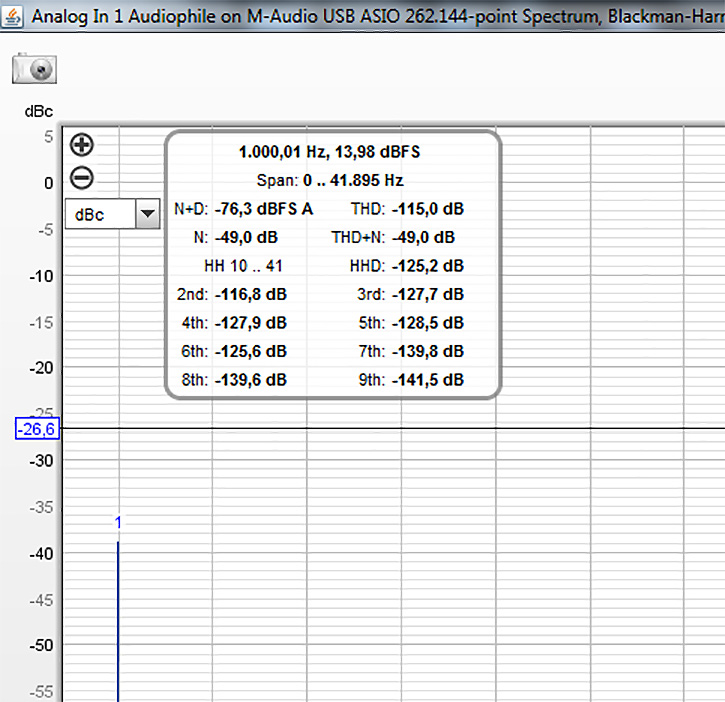Select the 7th harmonic -139,8 dB value
The height and width of the screenshot is (702, 725).
(x=428, y=351)
